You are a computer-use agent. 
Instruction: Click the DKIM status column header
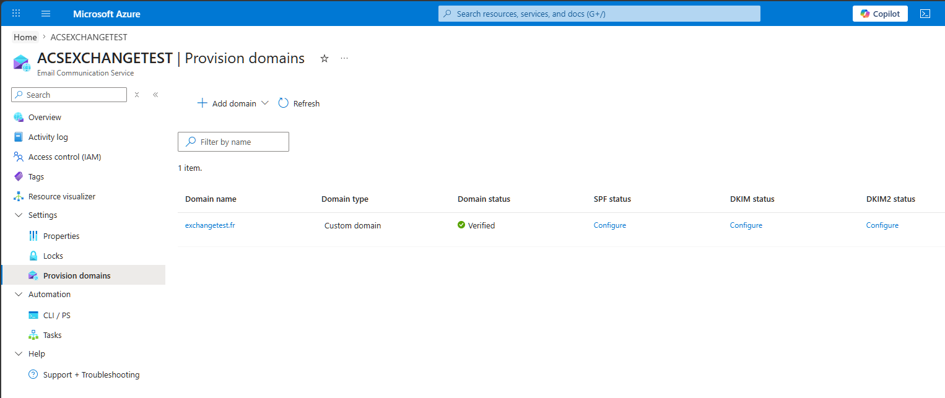(x=752, y=199)
